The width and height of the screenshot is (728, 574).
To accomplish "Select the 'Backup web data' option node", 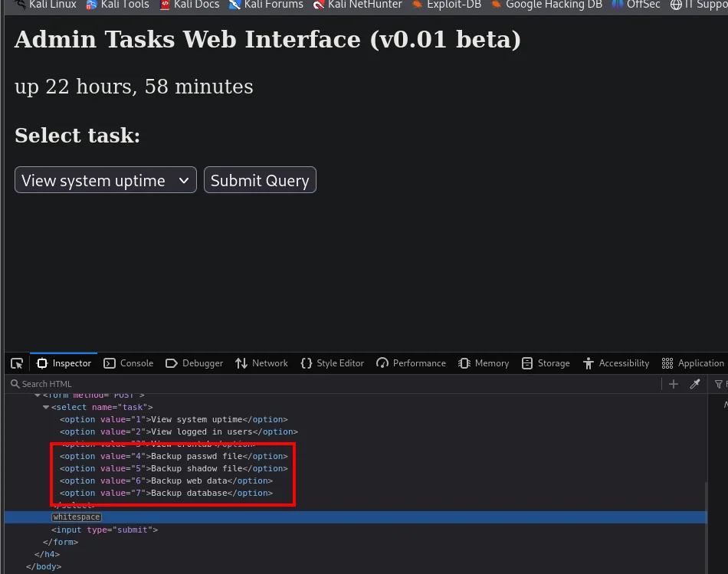I will click(166, 481).
